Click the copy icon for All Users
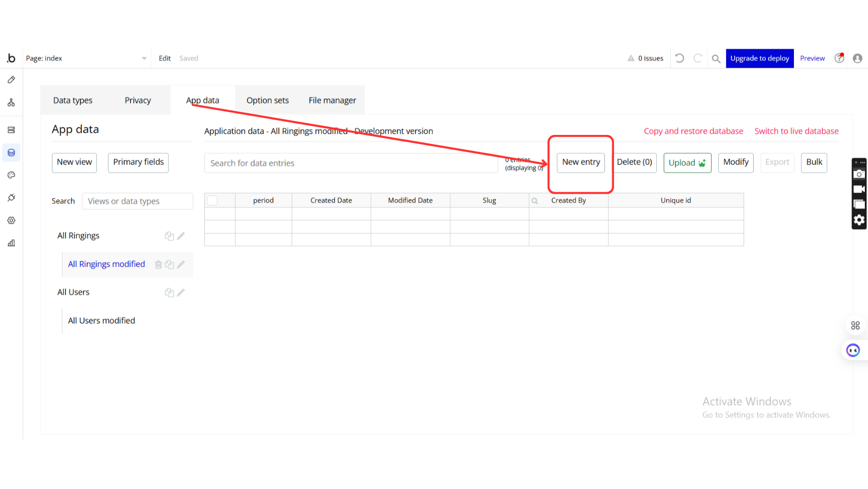This screenshot has height=489, width=868. coord(169,293)
